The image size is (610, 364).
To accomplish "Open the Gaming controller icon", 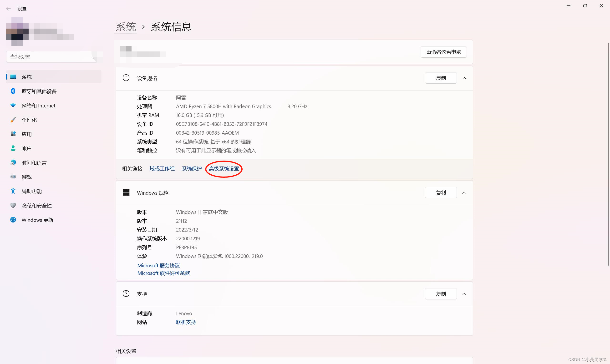I will [x=13, y=177].
